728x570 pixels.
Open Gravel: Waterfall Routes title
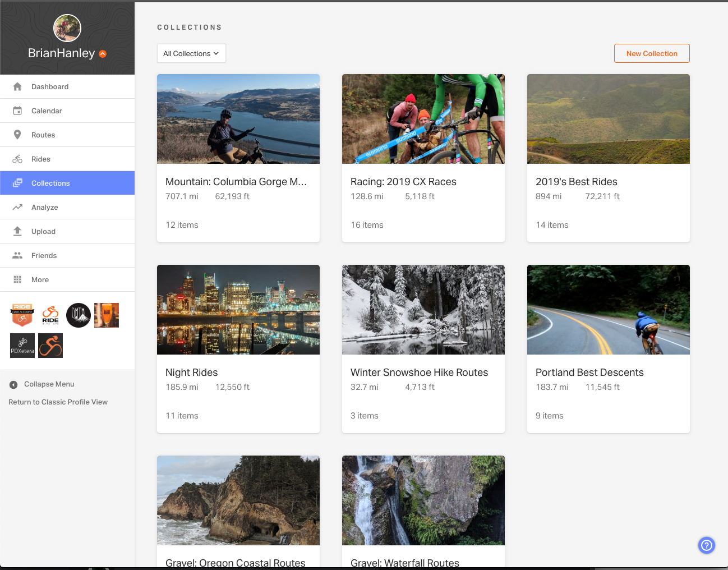(405, 563)
